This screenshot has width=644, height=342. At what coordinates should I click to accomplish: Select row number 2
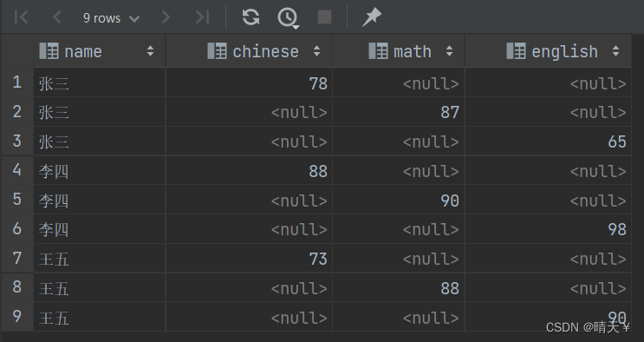tap(16, 112)
